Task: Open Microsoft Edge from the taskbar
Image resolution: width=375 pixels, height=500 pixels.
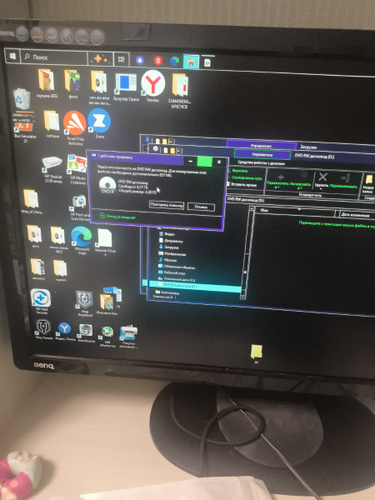Action: pos(174,61)
